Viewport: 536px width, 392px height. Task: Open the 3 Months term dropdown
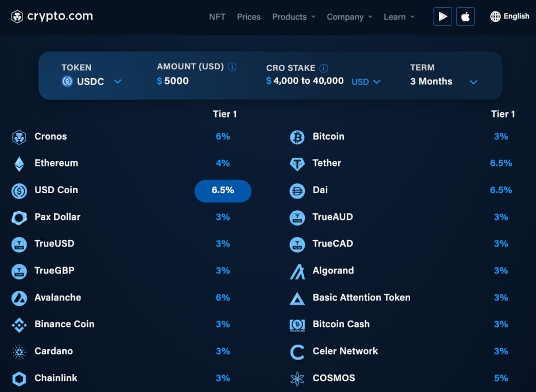pyautogui.click(x=443, y=81)
